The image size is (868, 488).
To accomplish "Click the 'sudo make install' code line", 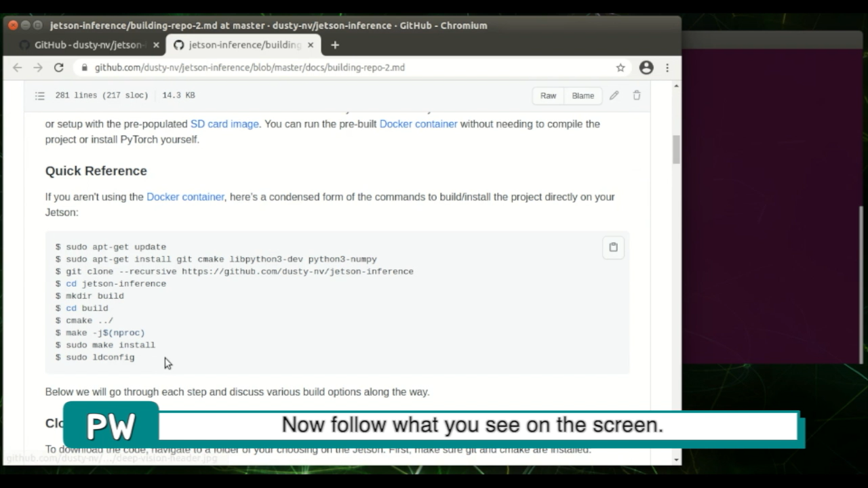I will tap(105, 345).
